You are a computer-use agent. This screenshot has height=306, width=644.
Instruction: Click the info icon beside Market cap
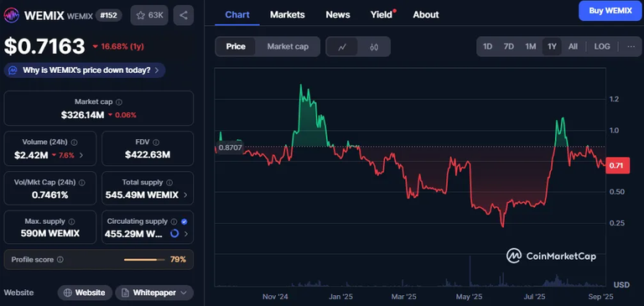tap(119, 102)
